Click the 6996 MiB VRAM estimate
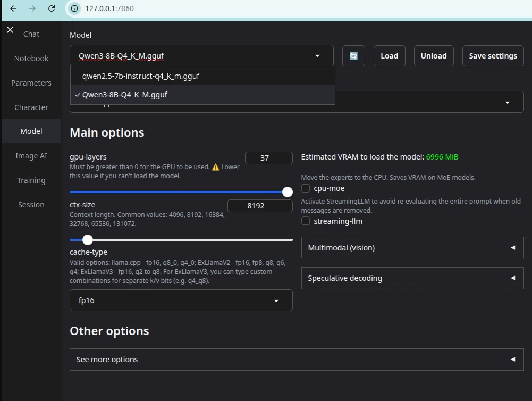The height and width of the screenshot is (401, 532). pyautogui.click(x=442, y=157)
